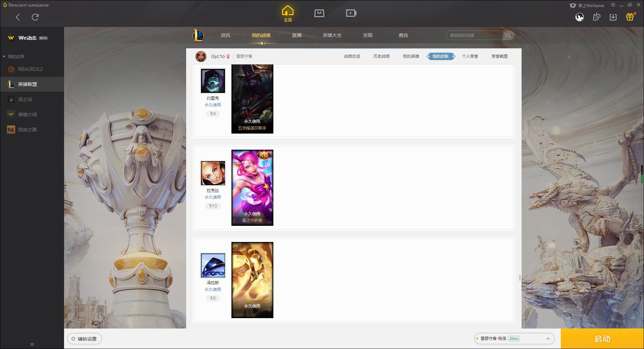This screenshot has height=349, width=644.
Task: Click the 1/13 skin count badge
Action: (x=213, y=206)
